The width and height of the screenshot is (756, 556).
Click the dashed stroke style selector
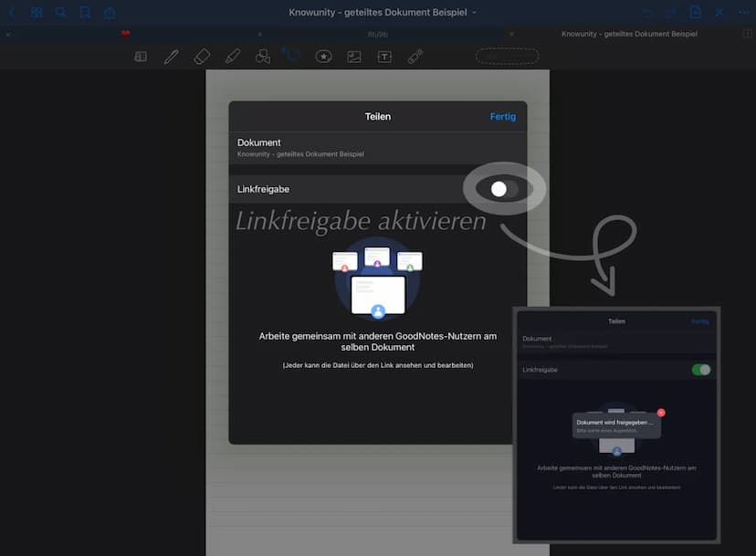(x=508, y=57)
